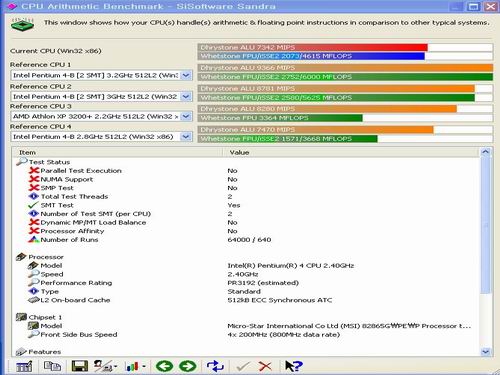This screenshot has height=375, width=500.
Task: Select the Model row under Chipset 1
Action: point(246,326)
